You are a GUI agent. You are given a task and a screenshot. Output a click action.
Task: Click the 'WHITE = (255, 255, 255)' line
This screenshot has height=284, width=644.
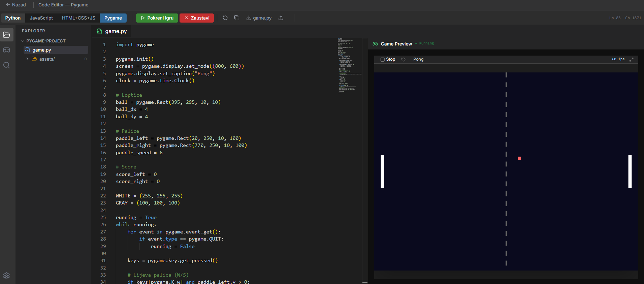149,196
